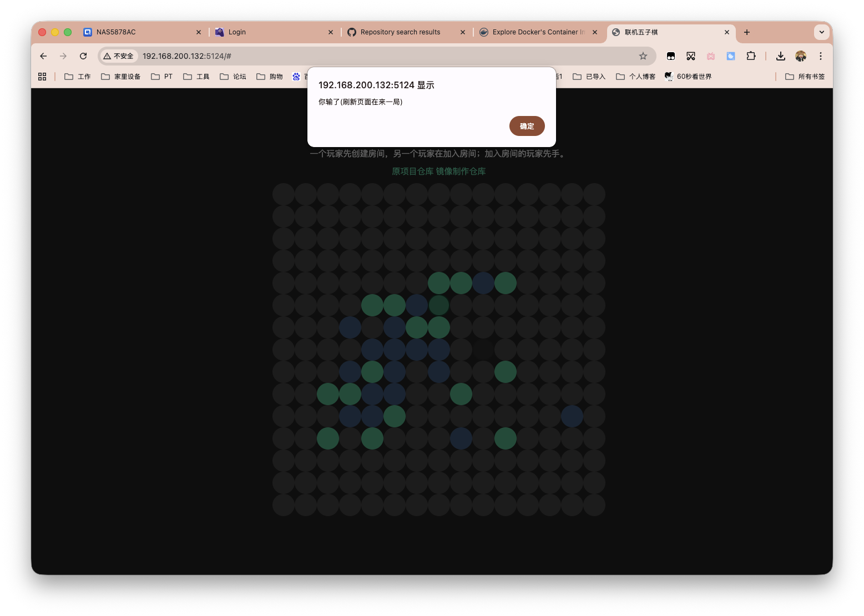Click the scissors screenshot extension icon
Screen dimensions: 864x616
(691, 56)
